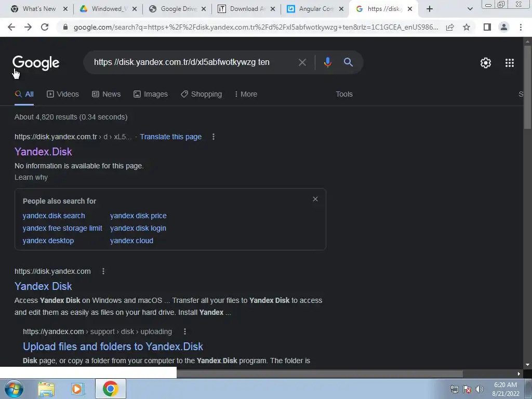532x399 pixels.
Task: Click the Chrome taskbar button
Action: 111,389
